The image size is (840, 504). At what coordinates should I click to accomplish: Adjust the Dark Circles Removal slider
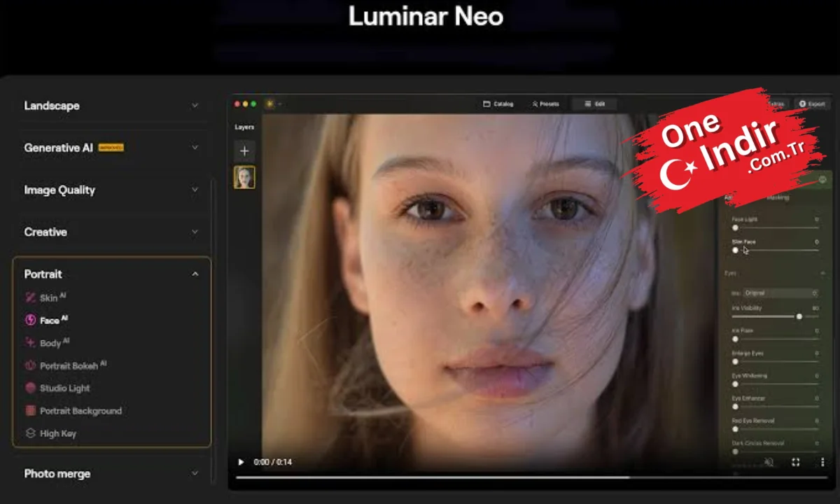(x=776, y=451)
